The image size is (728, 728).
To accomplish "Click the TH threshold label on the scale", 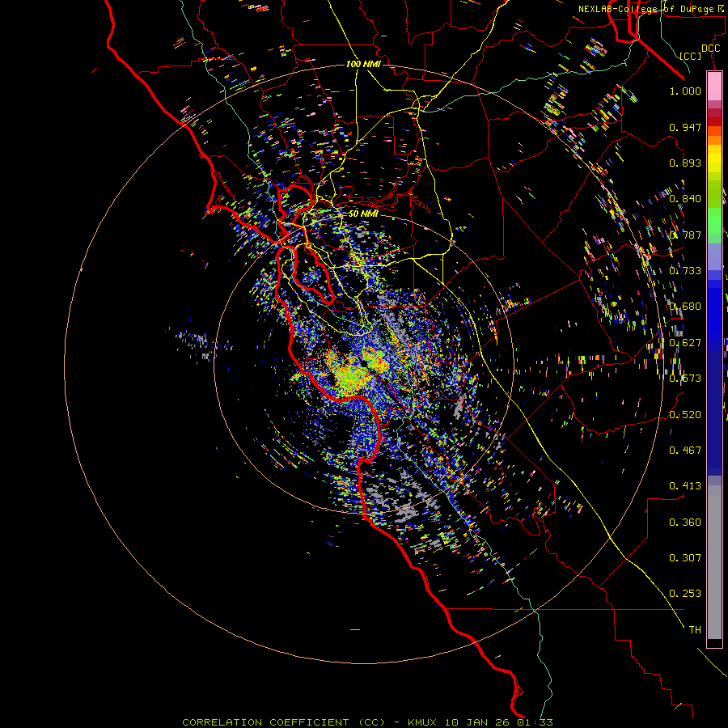I will coord(695,629).
